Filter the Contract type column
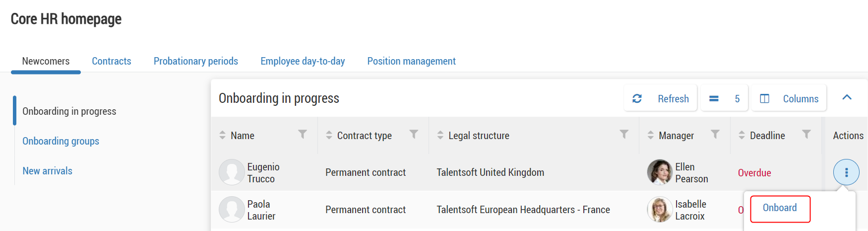868x231 pixels. (414, 135)
